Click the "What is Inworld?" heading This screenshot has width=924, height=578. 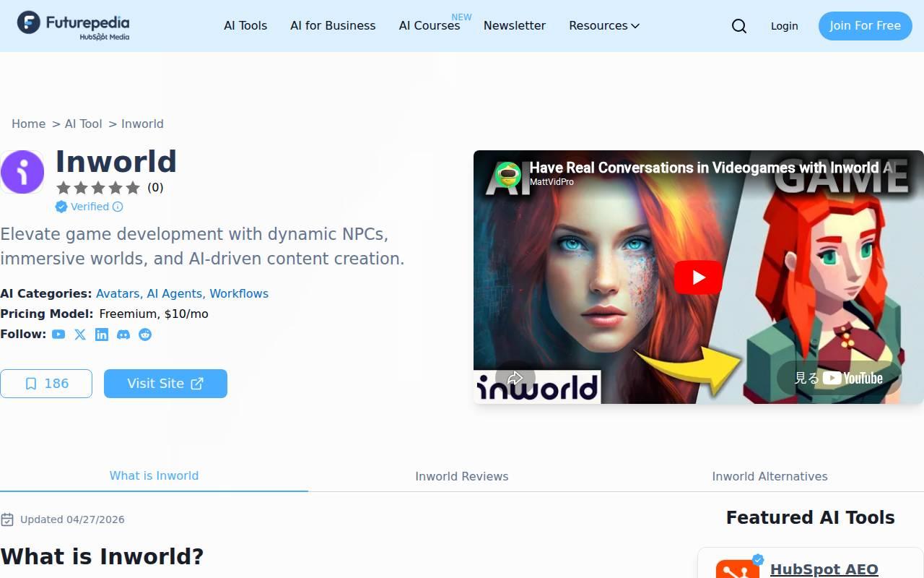103,557
